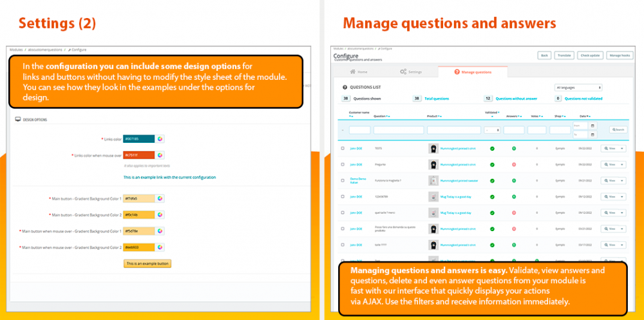Viewport: 644px width, 320px height.
Task: Expand View dropdown arrow in Posso fare row
Action: pos(622,229)
